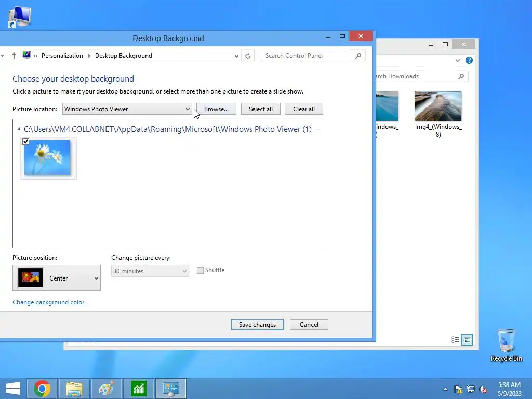The height and width of the screenshot is (399, 532).
Task: Click the search icon in Downloads window
Action: (x=461, y=76)
